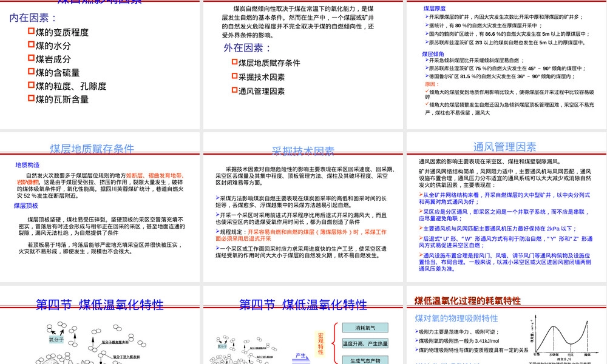Click the bullet text 煤的水分
Image resolution: width=607 pixels, height=364 pixels.
pos(53,46)
